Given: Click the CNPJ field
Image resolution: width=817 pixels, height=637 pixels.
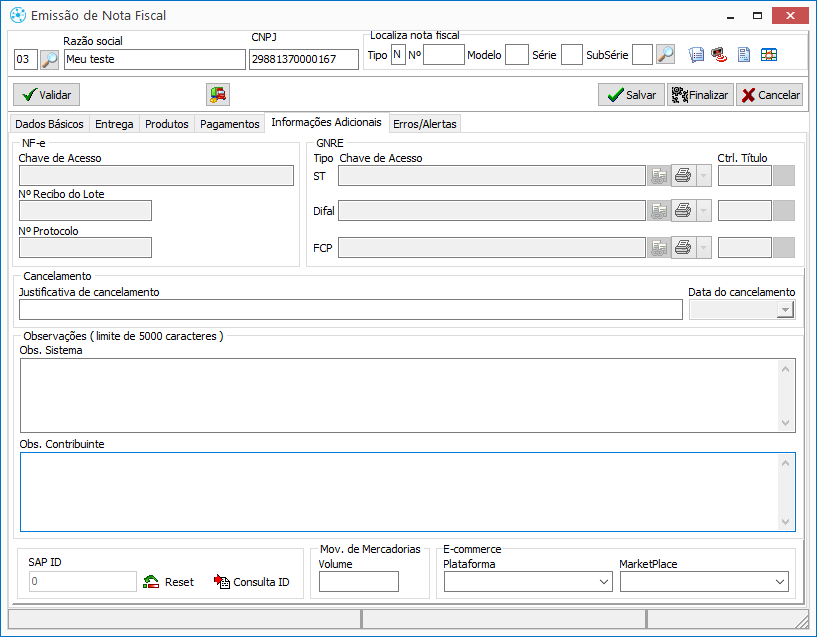Looking at the screenshot, I should point(304,59).
